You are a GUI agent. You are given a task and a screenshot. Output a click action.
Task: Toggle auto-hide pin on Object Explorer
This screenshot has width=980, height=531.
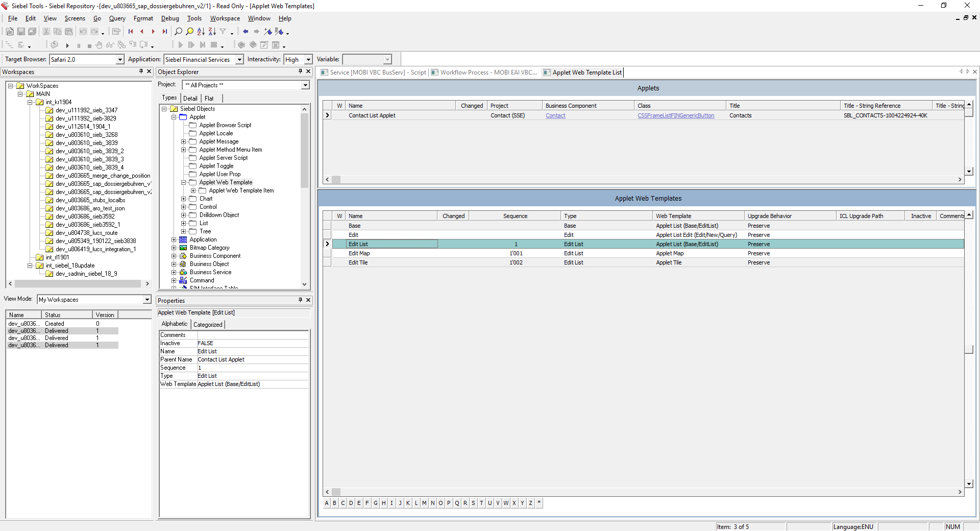pos(300,71)
